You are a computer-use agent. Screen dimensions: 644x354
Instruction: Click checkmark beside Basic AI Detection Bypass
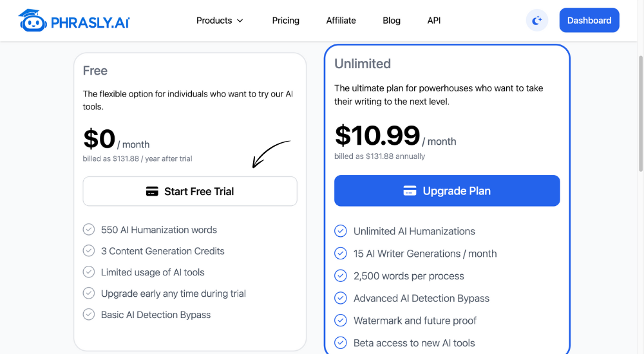(89, 315)
